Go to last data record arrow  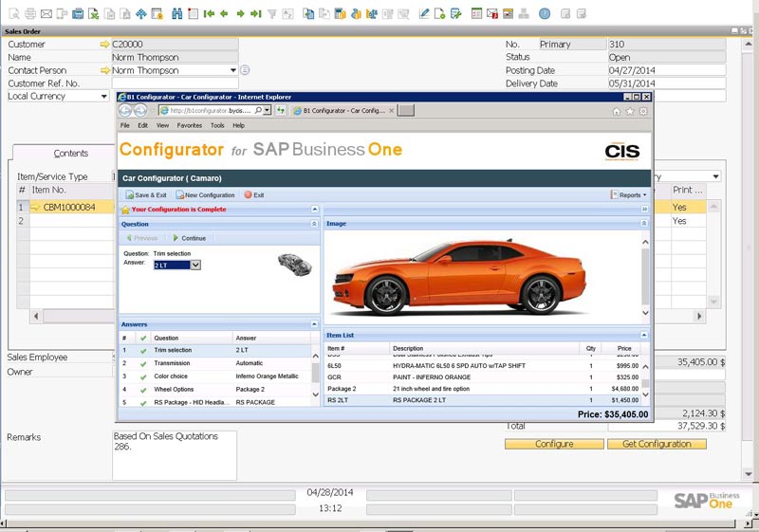pos(256,13)
